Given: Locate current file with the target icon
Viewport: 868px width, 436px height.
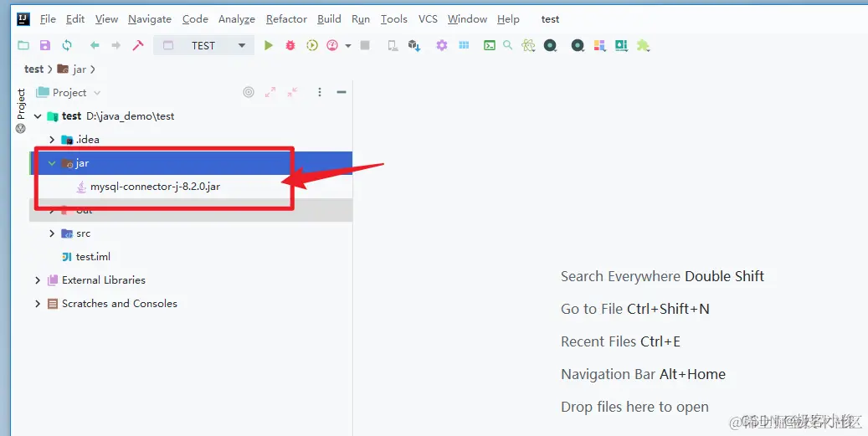Looking at the screenshot, I should coord(249,92).
